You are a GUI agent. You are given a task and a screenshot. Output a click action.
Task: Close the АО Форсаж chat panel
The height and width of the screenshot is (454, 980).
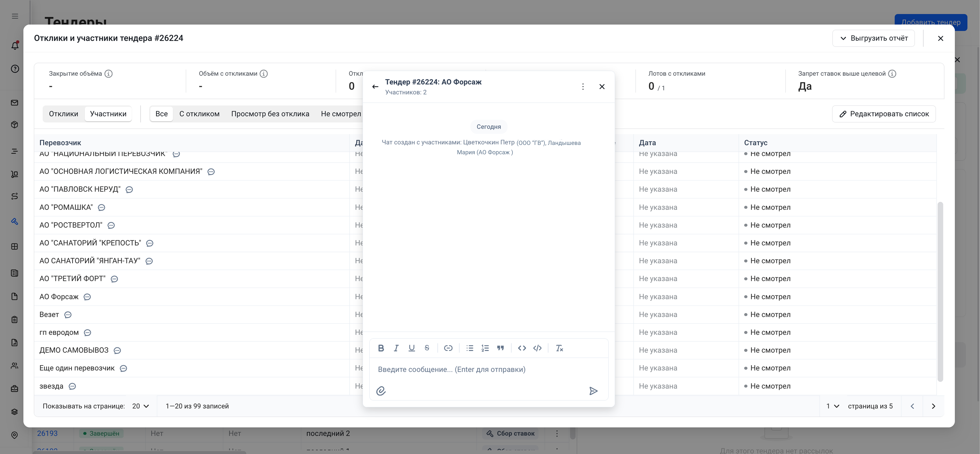602,87
